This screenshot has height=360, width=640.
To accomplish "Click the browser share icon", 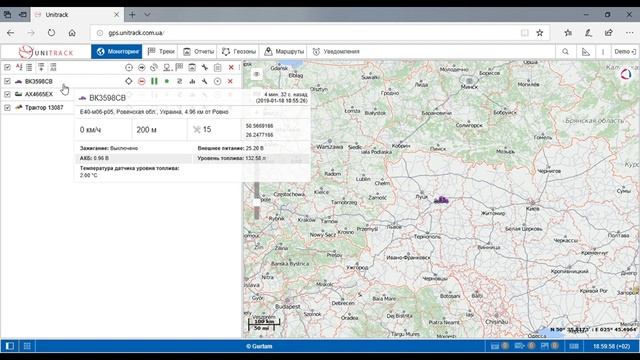I will point(609,33).
